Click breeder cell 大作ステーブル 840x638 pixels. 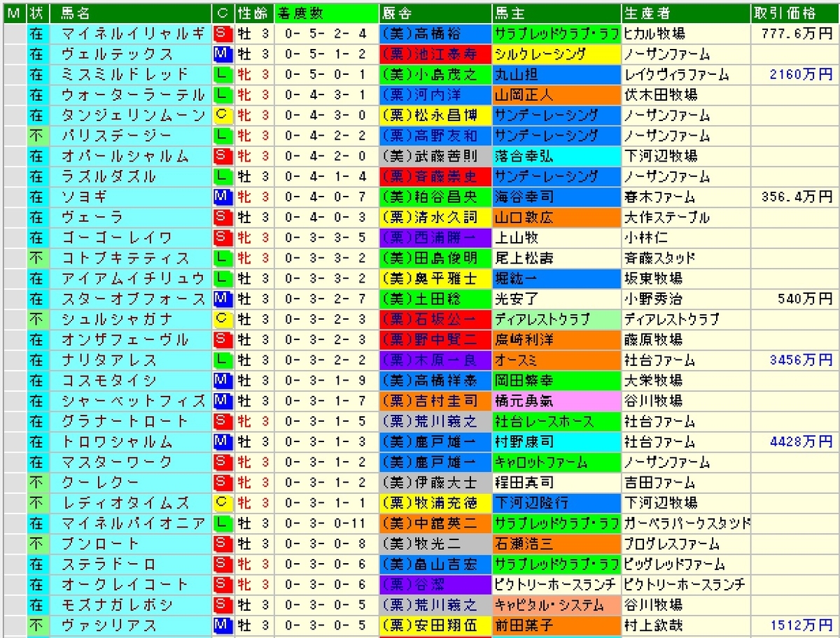[685, 217]
